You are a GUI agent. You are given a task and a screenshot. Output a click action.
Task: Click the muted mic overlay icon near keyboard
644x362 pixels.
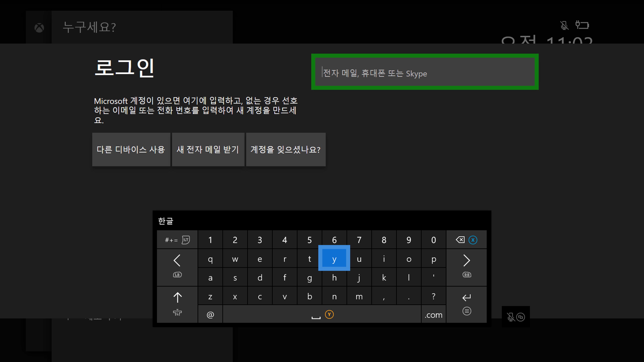tap(511, 317)
